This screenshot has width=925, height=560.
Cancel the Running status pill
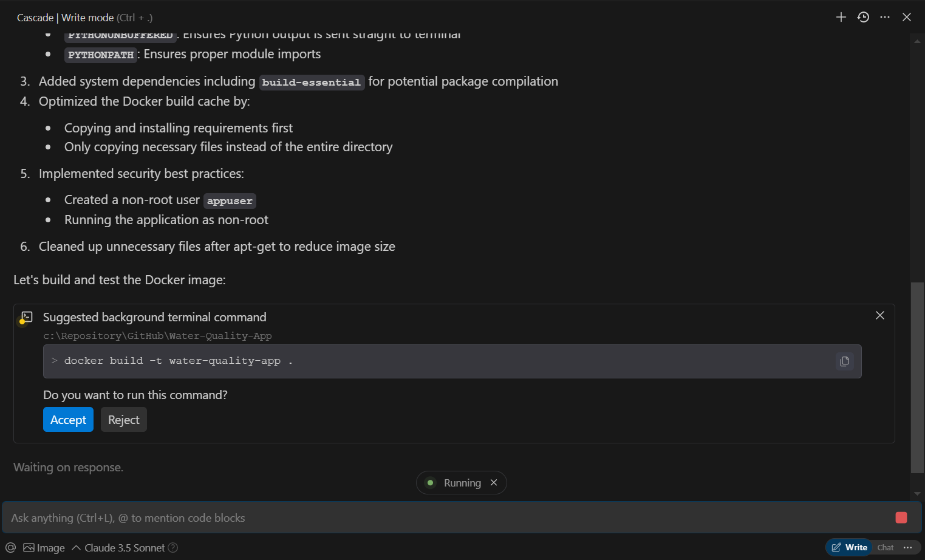coord(494,483)
